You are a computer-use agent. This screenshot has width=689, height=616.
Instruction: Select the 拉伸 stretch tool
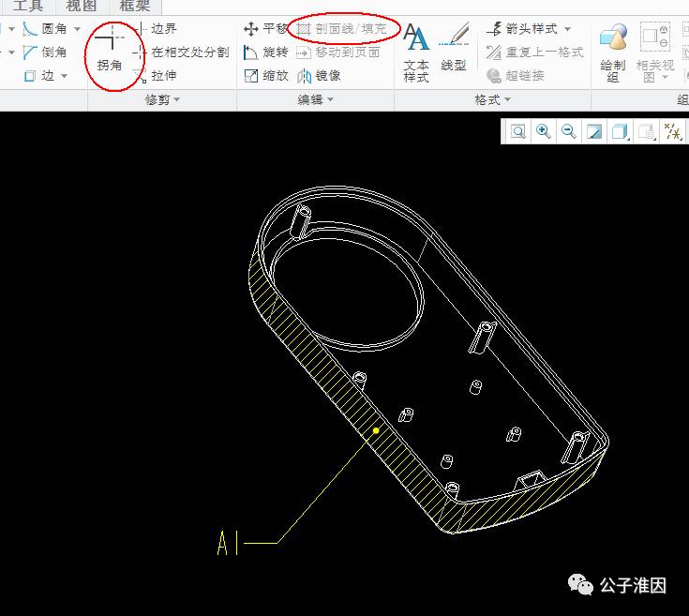point(156,76)
